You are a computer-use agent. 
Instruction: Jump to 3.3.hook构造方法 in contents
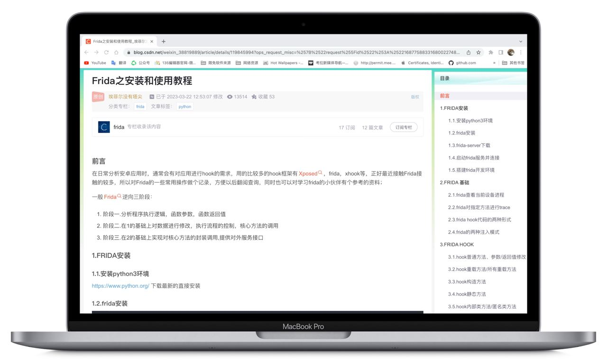[x=467, y=282]
